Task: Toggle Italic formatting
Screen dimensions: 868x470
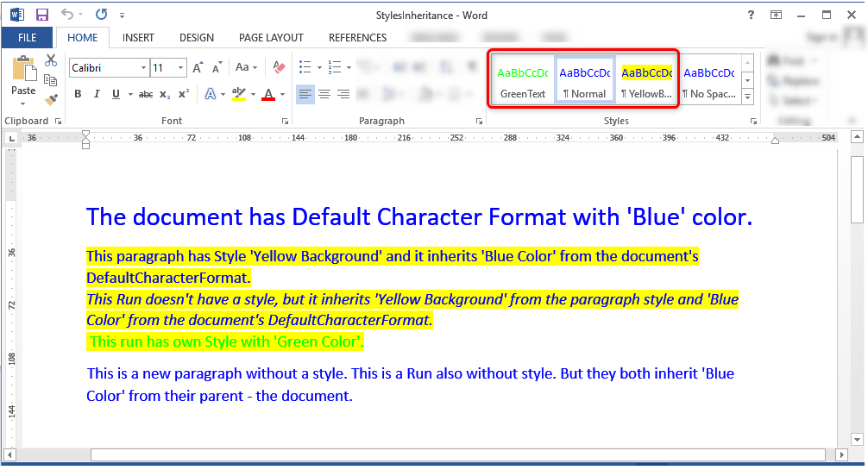Action: [x=96, y=94]
